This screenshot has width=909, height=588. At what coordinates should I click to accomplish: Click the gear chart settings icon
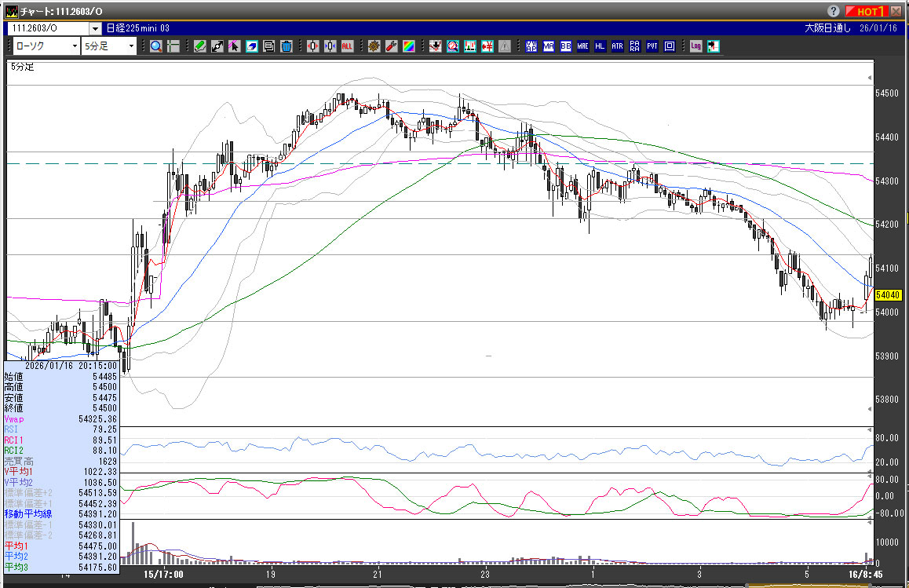(x=374, y=46)
